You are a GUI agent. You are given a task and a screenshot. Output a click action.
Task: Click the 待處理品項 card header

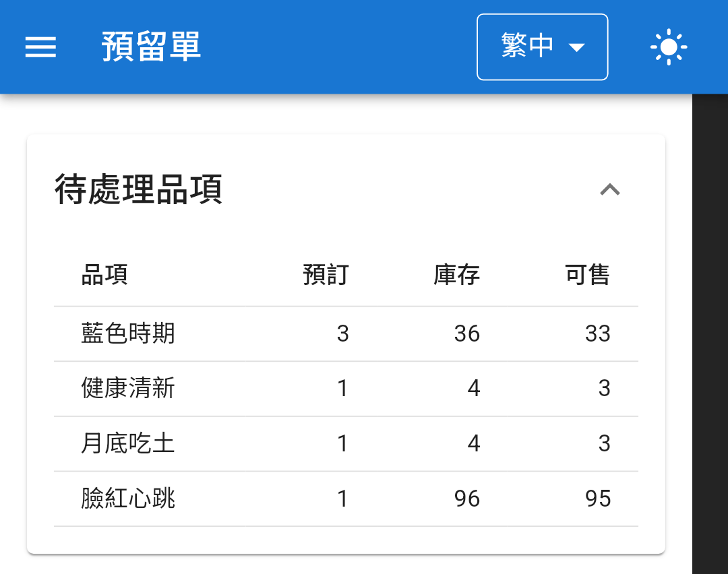point(346,189)
